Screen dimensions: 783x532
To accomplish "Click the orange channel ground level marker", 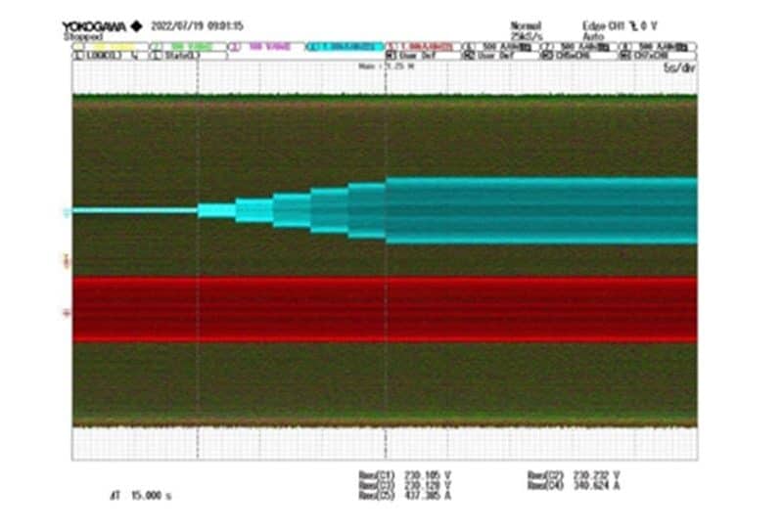I will (x=67, y=260).
